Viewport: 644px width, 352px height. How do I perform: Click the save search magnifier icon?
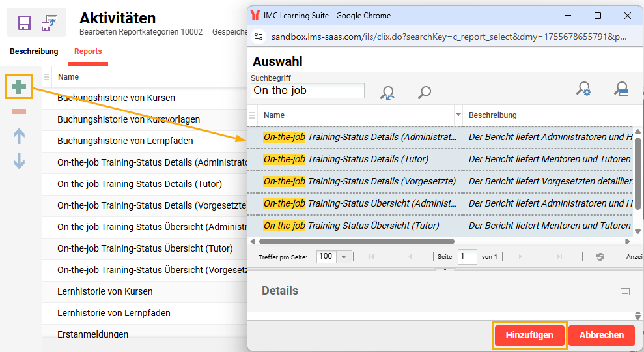coord(621,89)
